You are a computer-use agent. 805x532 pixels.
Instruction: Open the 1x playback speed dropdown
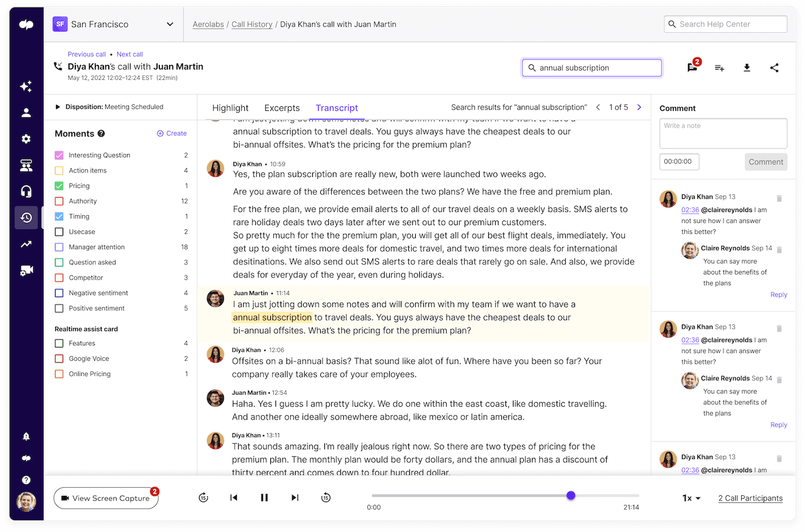691,498
